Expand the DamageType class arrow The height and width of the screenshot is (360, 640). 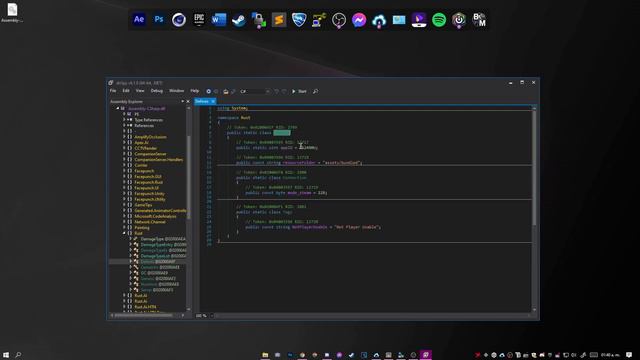[131, 239]
